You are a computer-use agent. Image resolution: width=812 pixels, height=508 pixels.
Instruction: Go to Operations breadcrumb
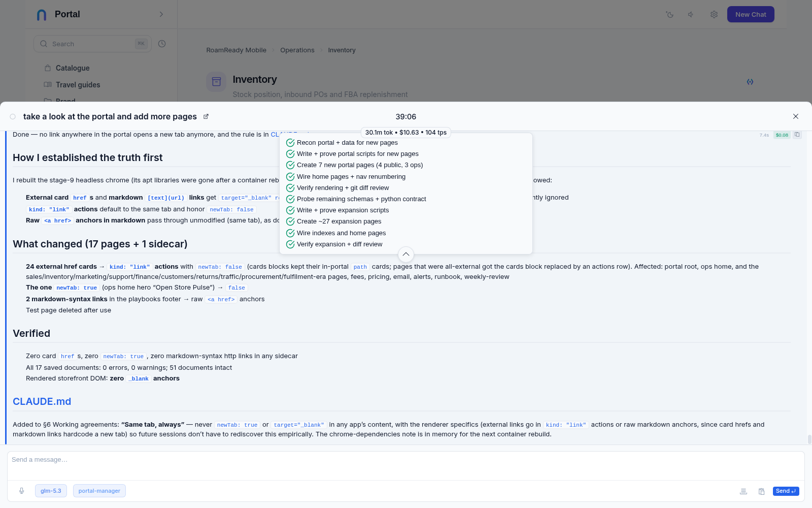[297, 50]
